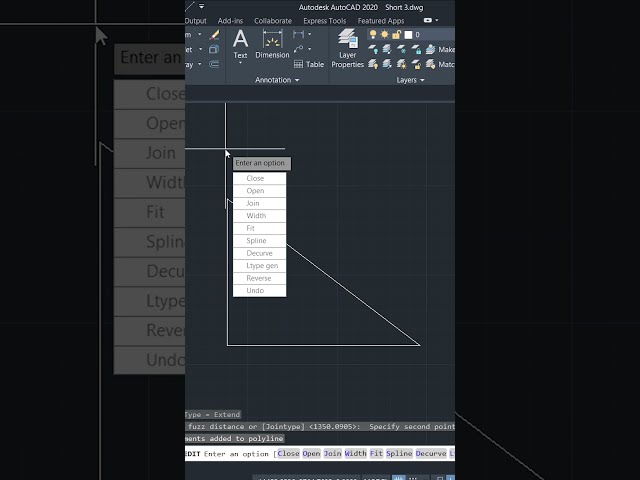Expand the Text tool dropdown arrow
Viewport: 640px width, 480px height.
[x=240, y=63]
